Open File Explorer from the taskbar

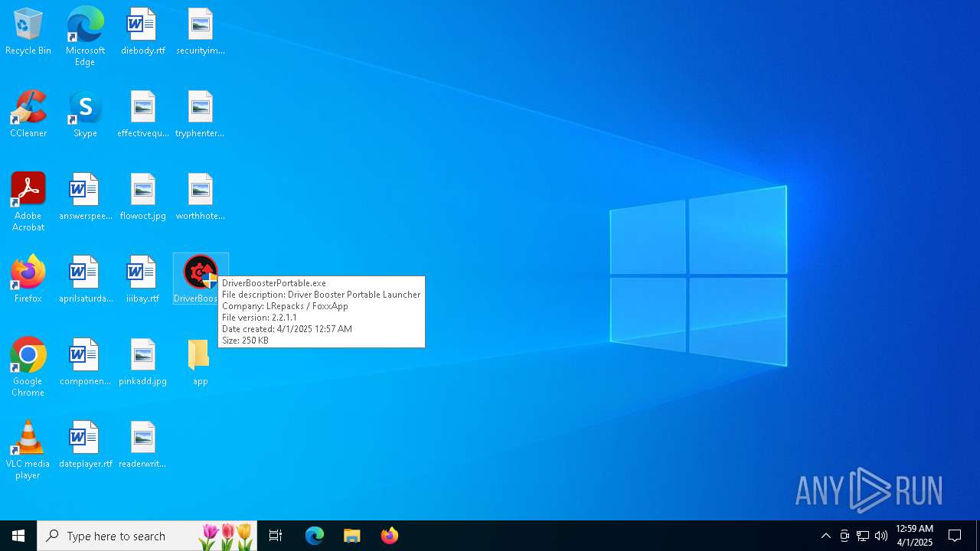352,536
